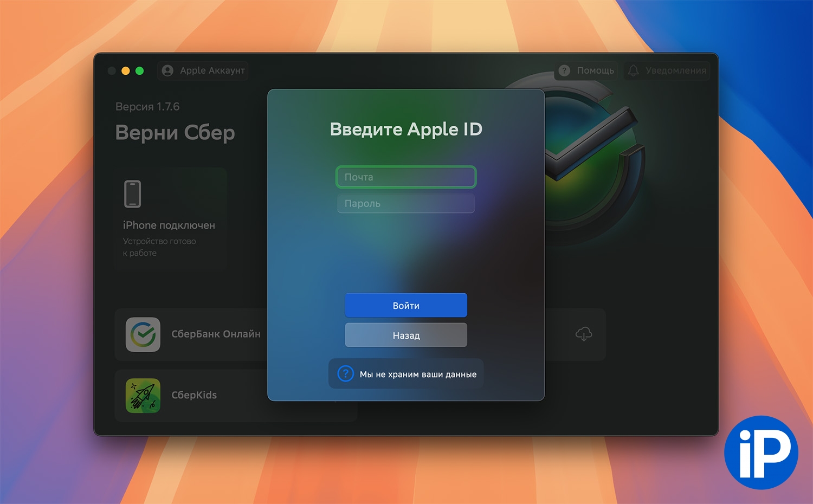813x504 pixels.
Task: Click the Apple Аккаунт profile icon
Action: pyautogui.click(x=167, y=70)
